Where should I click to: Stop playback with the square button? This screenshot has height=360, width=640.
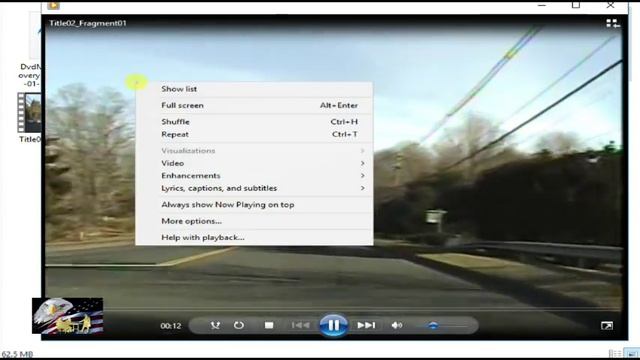(x=269, y=325)
